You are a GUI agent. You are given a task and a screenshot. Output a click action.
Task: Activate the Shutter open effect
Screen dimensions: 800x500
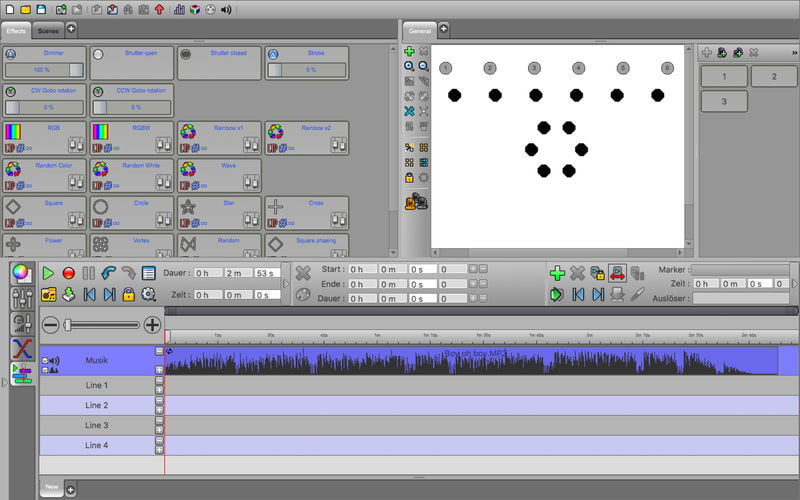[132, 63]
